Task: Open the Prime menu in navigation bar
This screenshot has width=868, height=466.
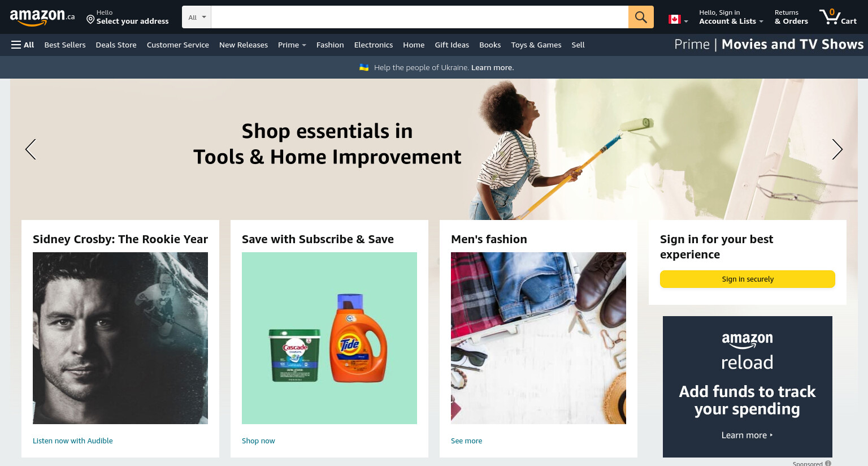Action: 292,45
